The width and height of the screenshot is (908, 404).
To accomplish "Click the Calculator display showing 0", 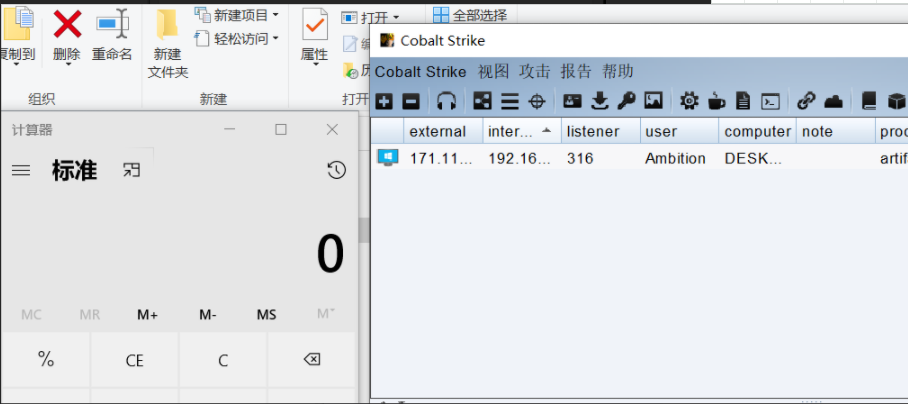I will (330, 255).
